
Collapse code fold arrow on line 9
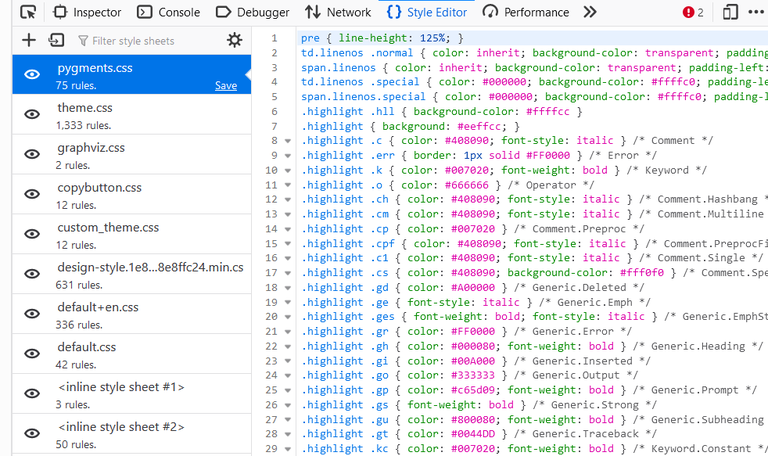(288, 156)
